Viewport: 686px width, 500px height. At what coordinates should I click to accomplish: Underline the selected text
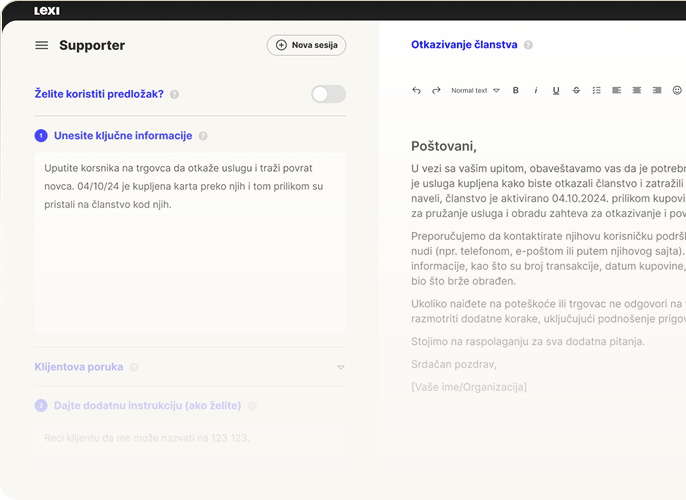[556, 90]
